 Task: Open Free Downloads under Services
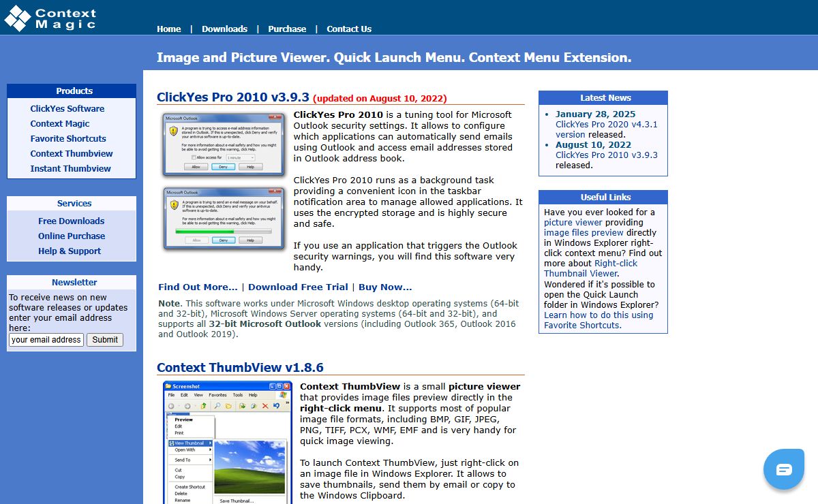(x=72, y=221)
